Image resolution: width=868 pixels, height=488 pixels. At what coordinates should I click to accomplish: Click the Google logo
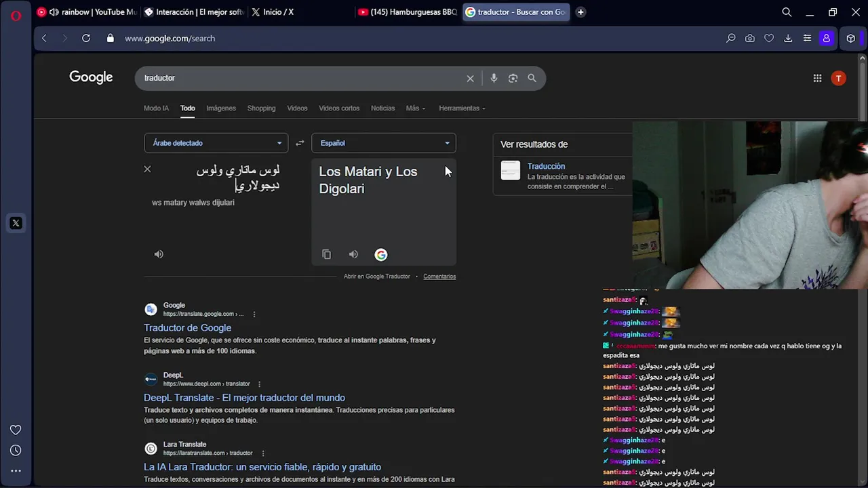(91, 77)
